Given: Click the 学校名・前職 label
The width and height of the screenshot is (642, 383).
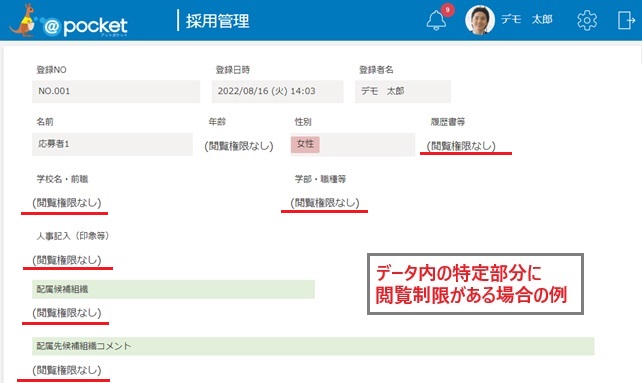Looking at the screenshot, I should [x=62, y=179].
